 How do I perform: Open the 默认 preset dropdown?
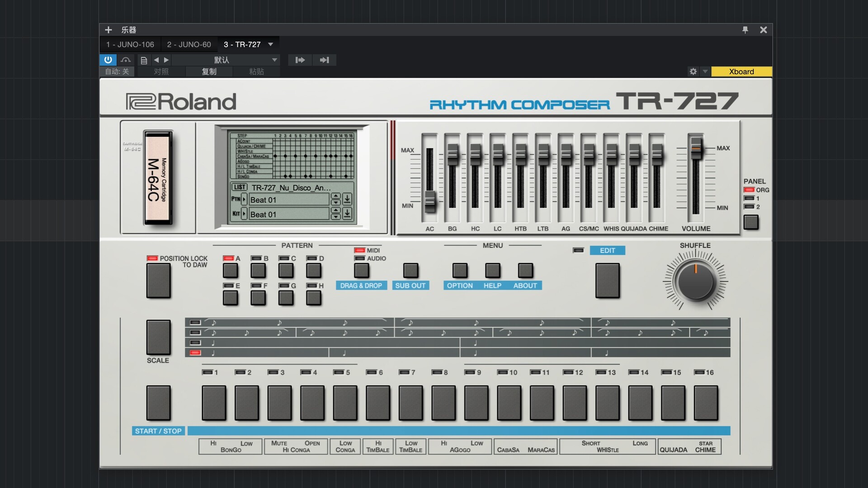tap(226, 60)
